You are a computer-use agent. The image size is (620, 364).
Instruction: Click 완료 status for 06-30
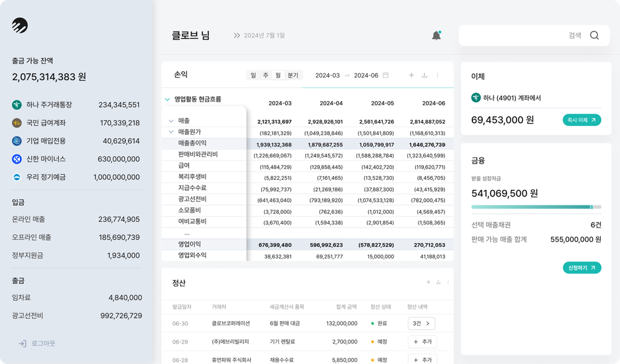pyautogui.click(x=379, y=323)
